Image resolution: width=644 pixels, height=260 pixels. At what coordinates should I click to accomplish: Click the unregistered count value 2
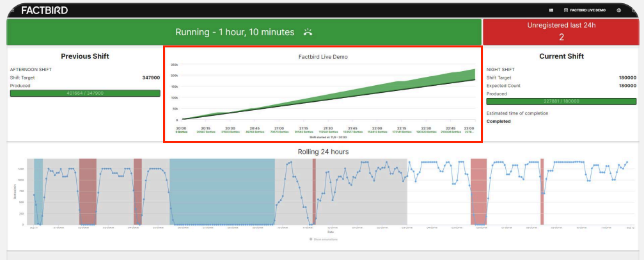click(x=562, y=37)
